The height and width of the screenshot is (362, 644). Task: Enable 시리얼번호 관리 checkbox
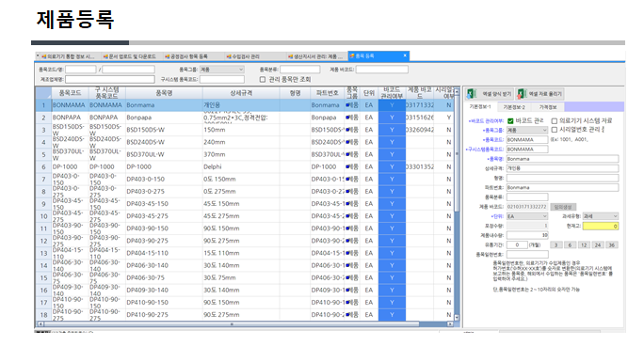(x=554, y=130)
